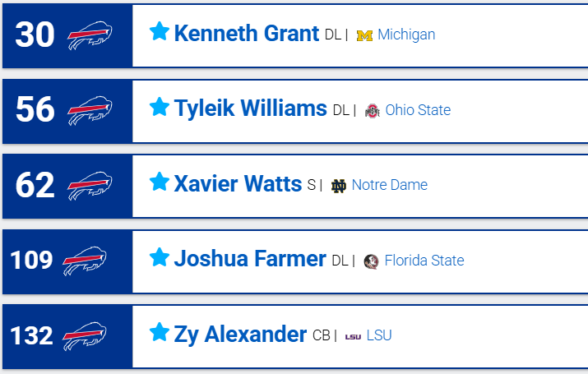Visit the Michigan school link
The image size is (588, 374).
pyautogui.click(x=406, y=35)
